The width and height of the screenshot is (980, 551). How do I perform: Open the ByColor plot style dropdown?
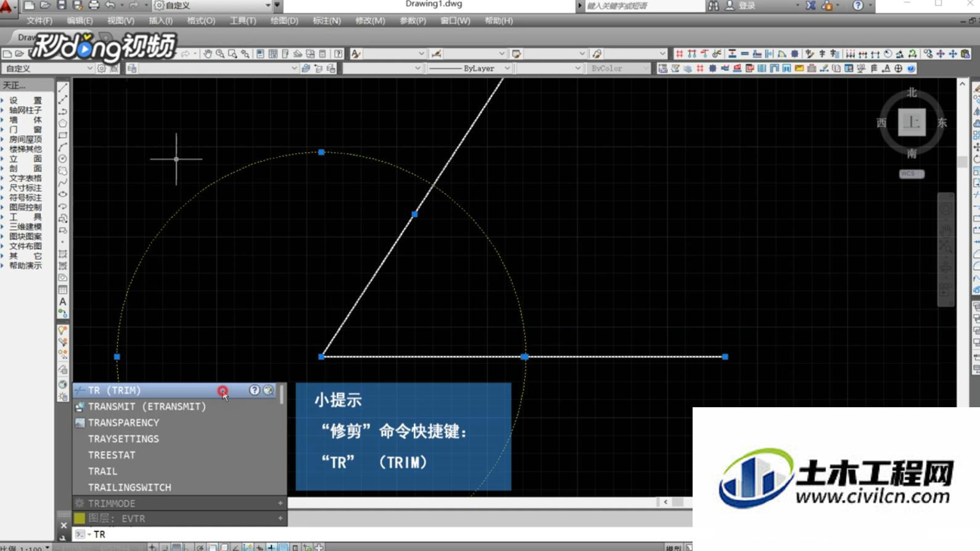[x=619, y=68]
